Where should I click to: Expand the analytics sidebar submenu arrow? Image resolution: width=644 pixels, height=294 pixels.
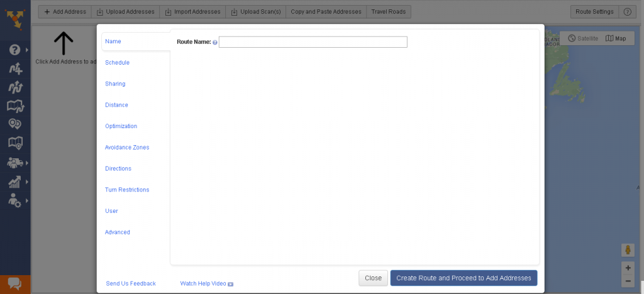click(x=27, y=182)
